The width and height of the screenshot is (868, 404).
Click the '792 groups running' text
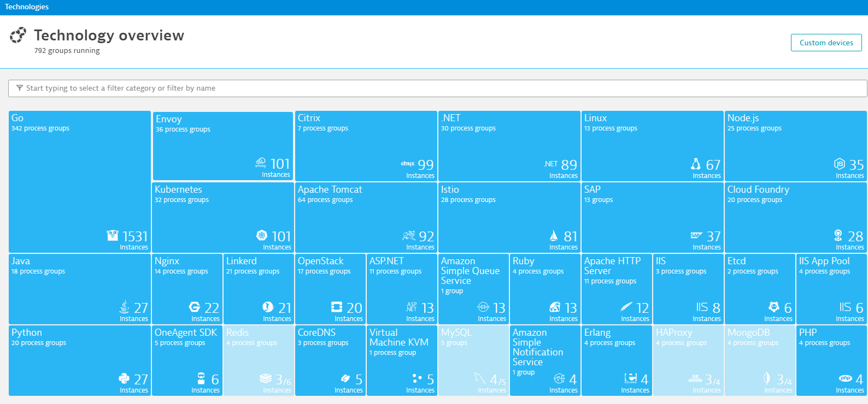click(x=67, y=51)
